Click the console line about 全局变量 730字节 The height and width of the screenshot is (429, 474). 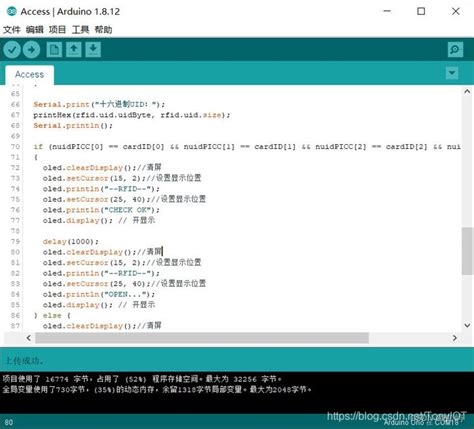pos(157,389)
